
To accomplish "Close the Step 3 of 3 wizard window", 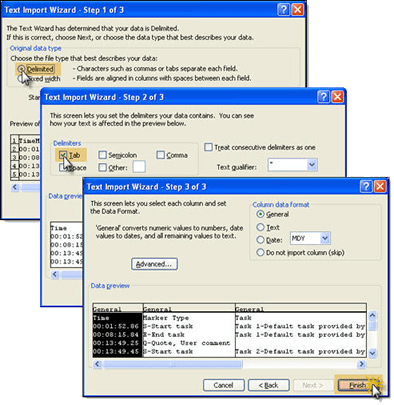I will [x=380, y=186].
